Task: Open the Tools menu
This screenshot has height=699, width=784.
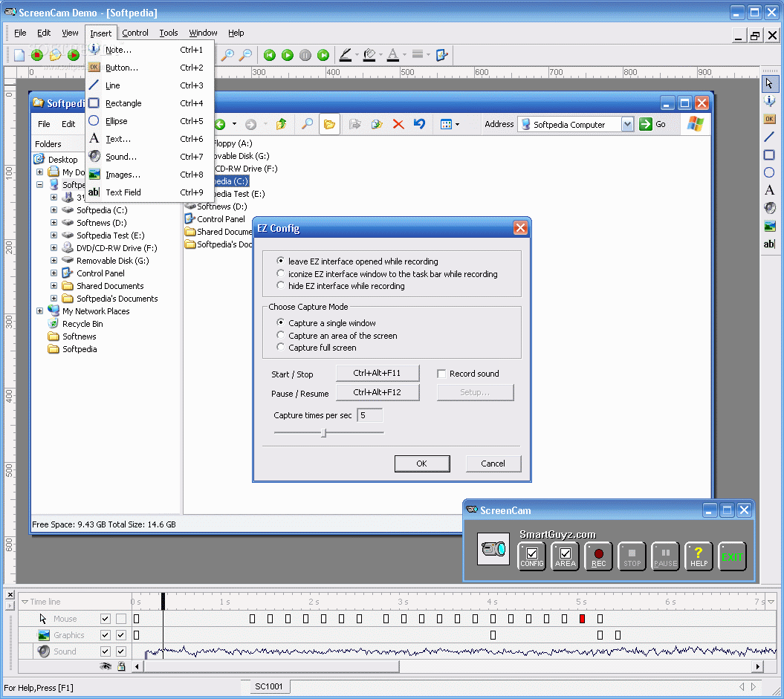Action: [169, 33]
